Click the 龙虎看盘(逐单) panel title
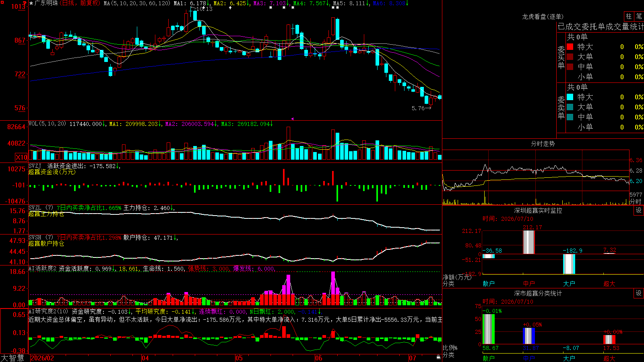 point(543,16)
